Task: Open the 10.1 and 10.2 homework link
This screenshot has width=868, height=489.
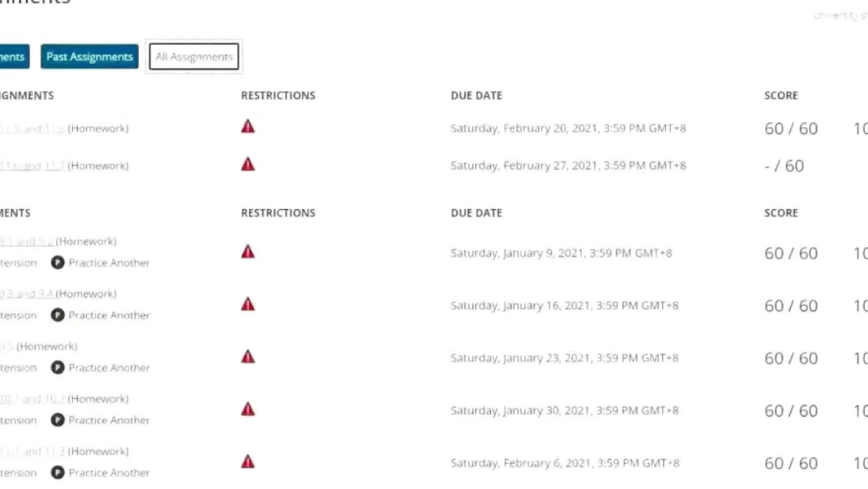Action: pyautogui.click(x=32, y=399)
